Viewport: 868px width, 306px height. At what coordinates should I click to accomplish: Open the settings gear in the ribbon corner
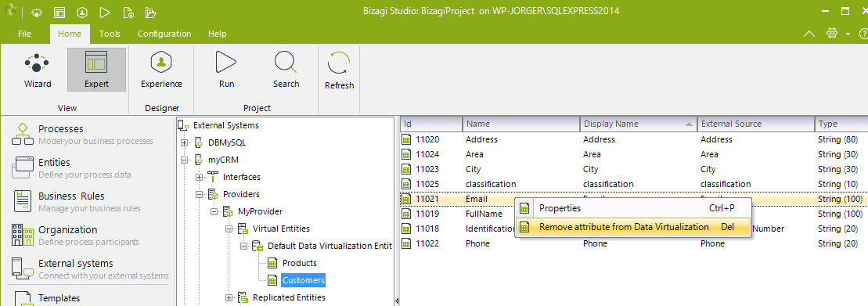click(831, 33)
